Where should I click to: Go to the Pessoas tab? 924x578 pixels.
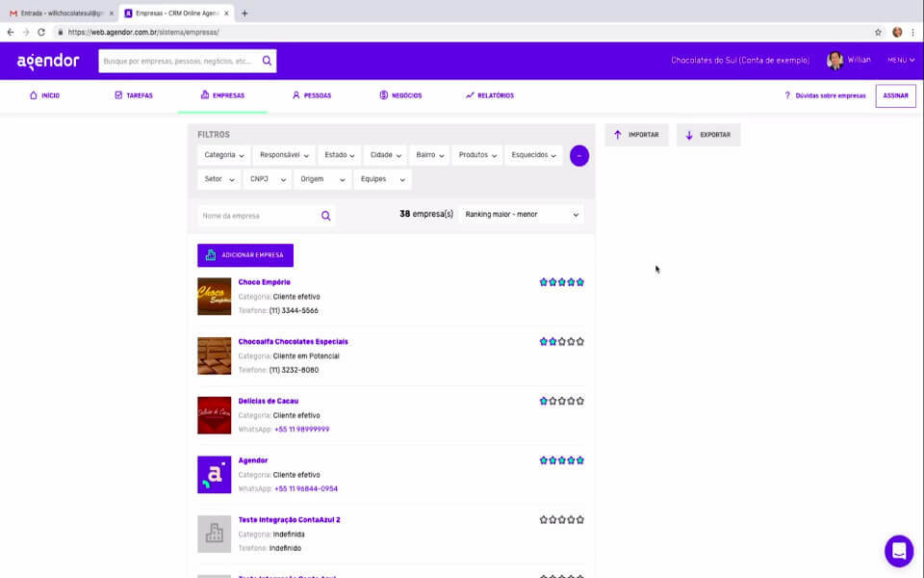pyautogui.click(x=312, y=95)
